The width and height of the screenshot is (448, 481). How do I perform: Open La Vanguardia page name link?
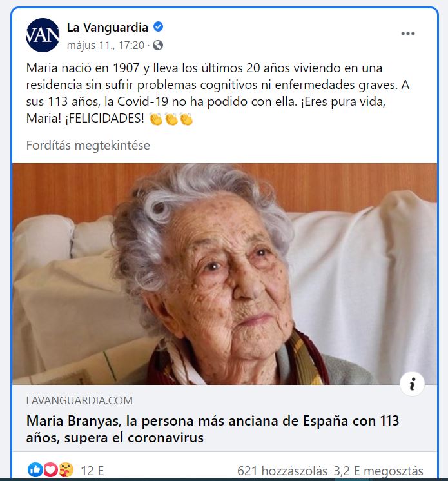[x=107, y=27]
